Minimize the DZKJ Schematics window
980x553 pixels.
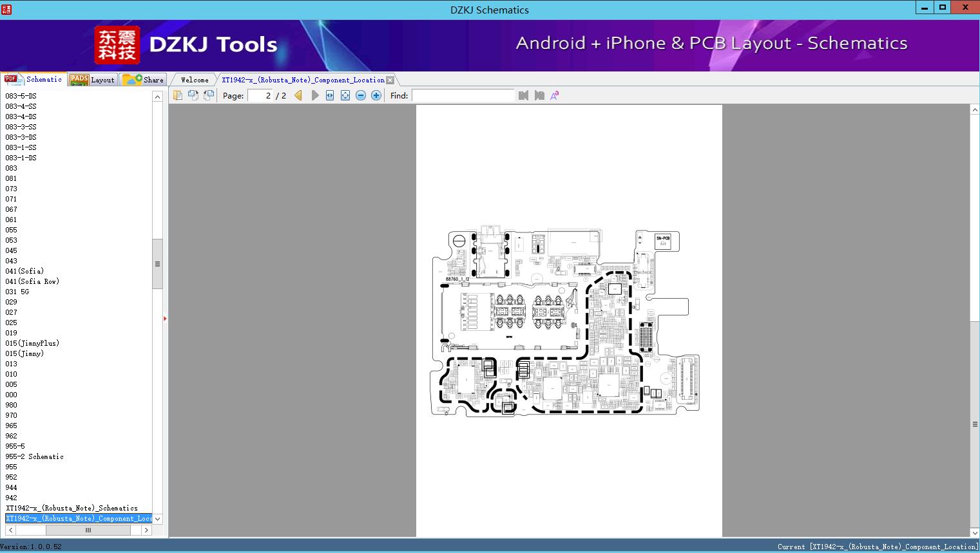925,8
